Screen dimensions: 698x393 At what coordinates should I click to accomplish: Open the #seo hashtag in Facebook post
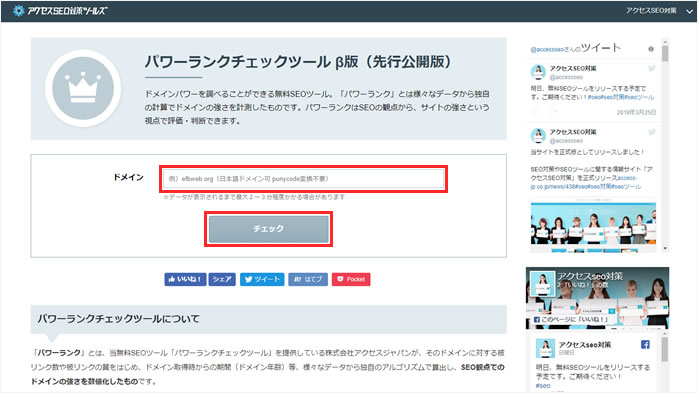point(543,385)
